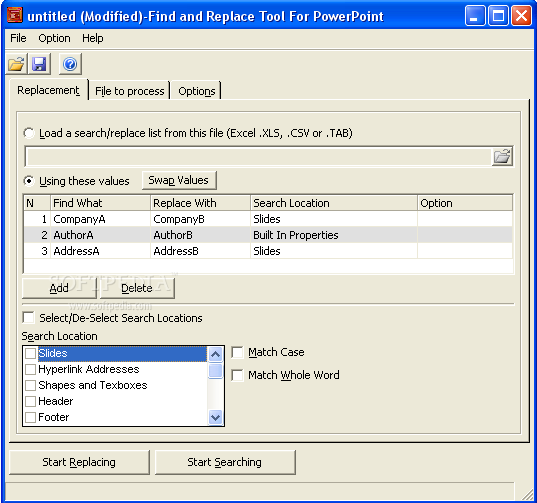Maximize the Find and Replace Tool window
Viewport: 537px width, 503px height.
(498, 15)
